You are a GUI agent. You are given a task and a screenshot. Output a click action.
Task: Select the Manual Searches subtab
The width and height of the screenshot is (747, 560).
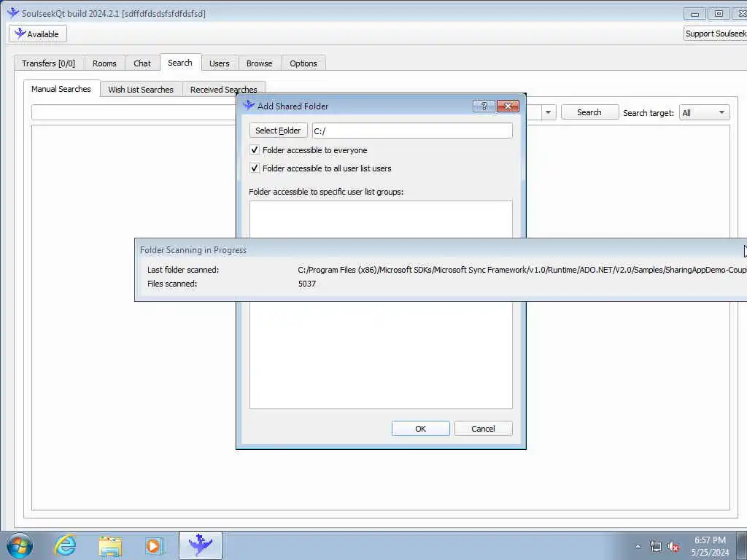click(61, 88)
